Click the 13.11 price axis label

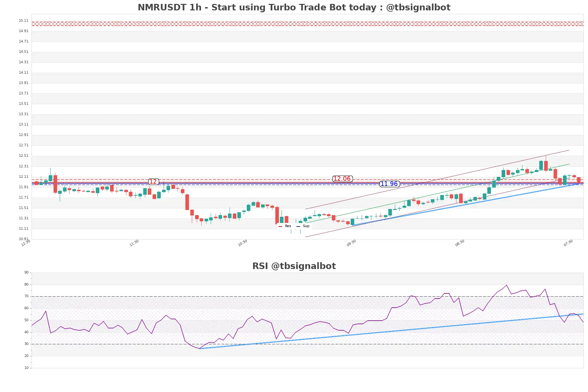point(23,125)
